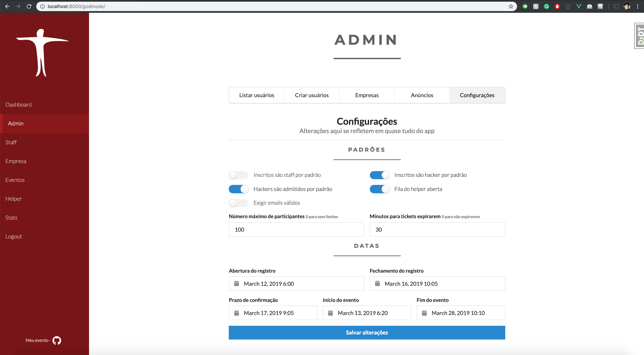Enable Inscritos são staff por padrão toggle
The image size is (644, 355).
coord(238,175)
